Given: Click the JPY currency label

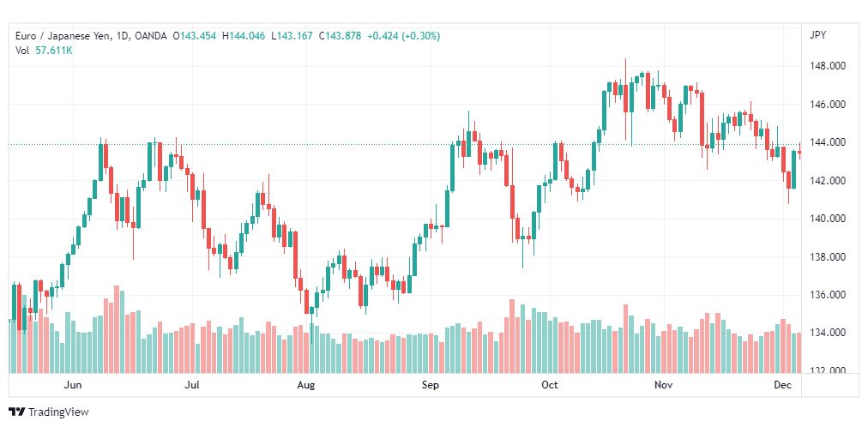Looking at the screenshot, I should 817,35.
